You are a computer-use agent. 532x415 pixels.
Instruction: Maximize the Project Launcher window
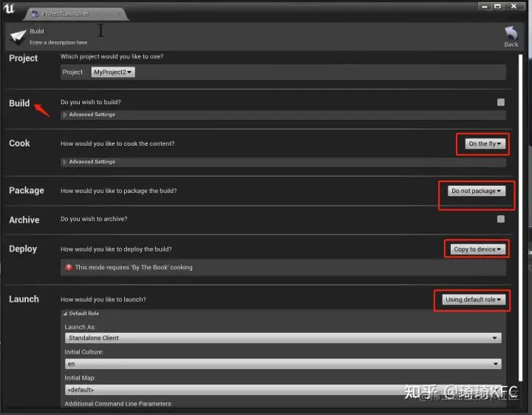tap(498, 6)
